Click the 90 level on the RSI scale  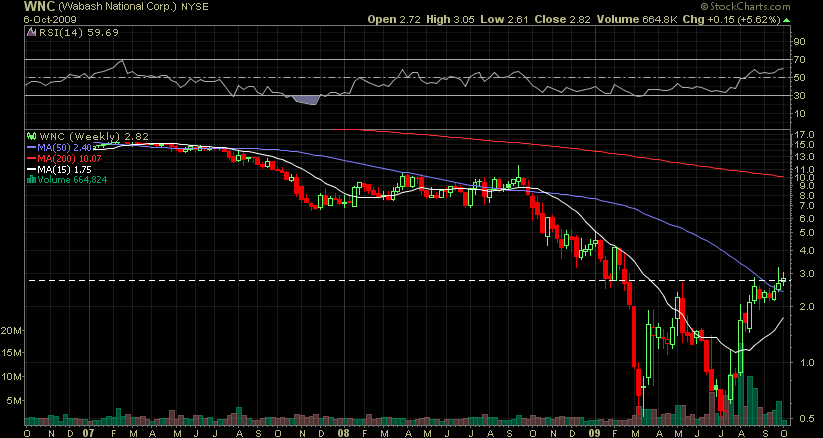(797, 42)
